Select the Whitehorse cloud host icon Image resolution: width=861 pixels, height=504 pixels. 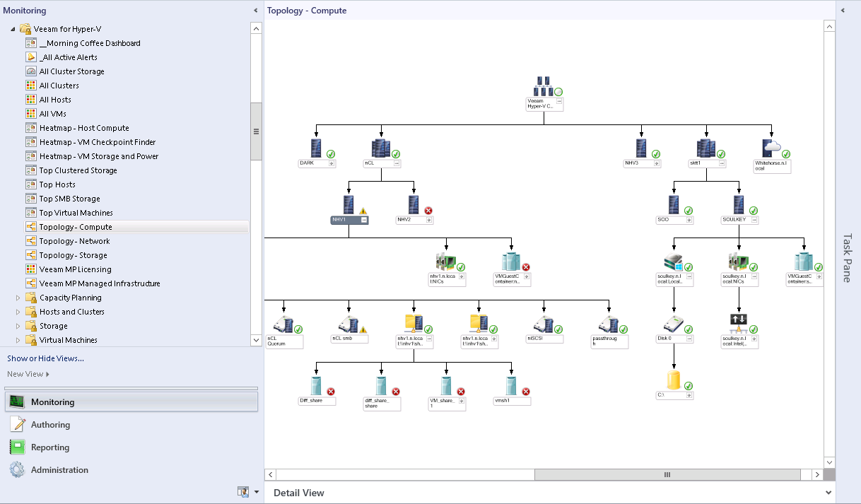(x=771, y=148)
